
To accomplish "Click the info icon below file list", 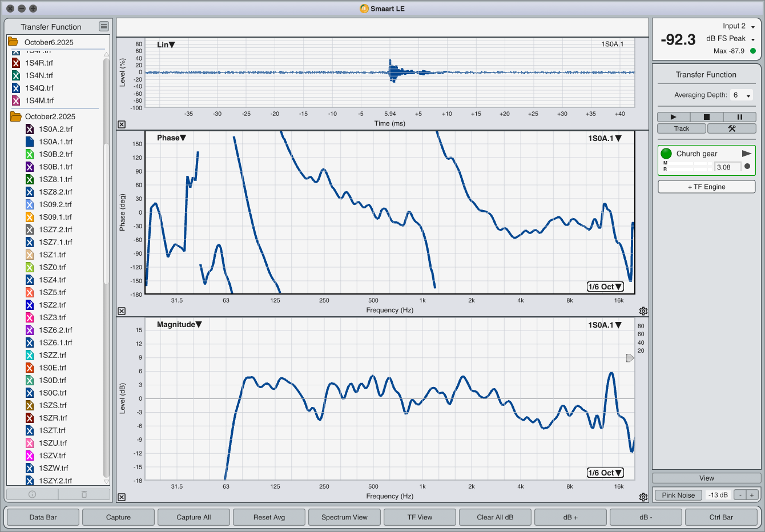I will [33, 494].
